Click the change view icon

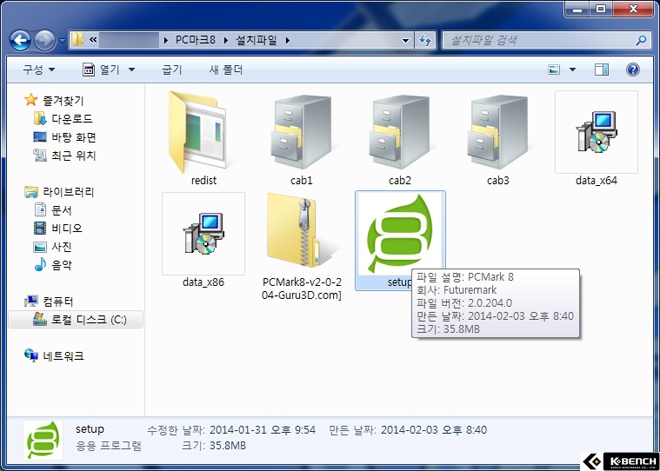point(554,69)
